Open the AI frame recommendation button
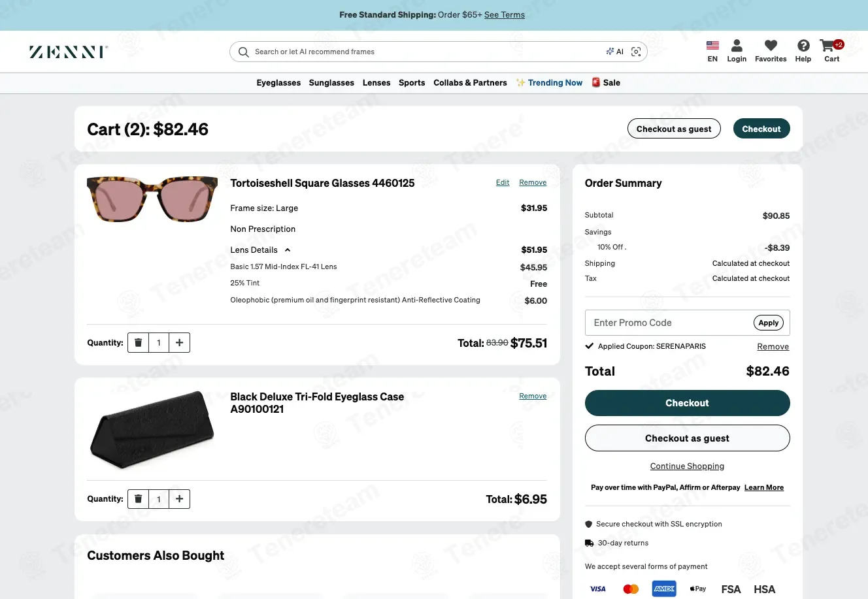Screen dimensions: 868x599 (x=615, y=52)
